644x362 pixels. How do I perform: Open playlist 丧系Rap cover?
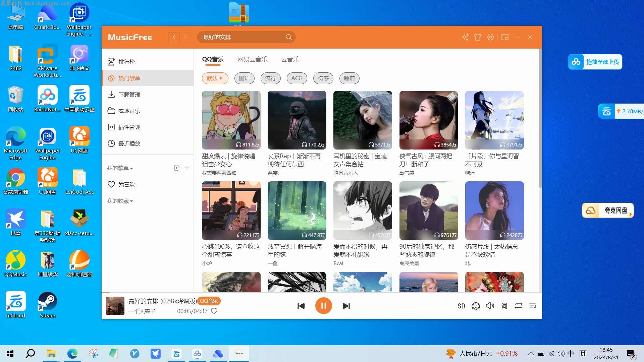point(297,120)
